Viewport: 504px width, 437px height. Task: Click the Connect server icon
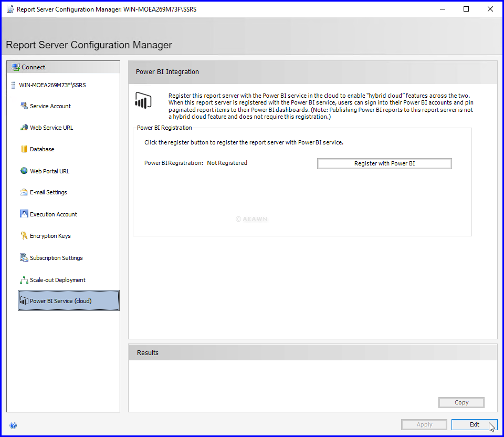coord(16,67)
